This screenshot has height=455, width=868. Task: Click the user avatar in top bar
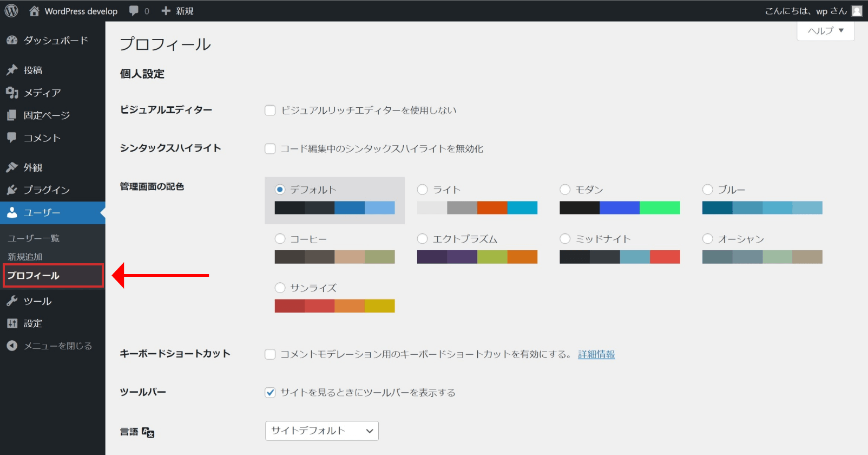[x=857, y=11]
